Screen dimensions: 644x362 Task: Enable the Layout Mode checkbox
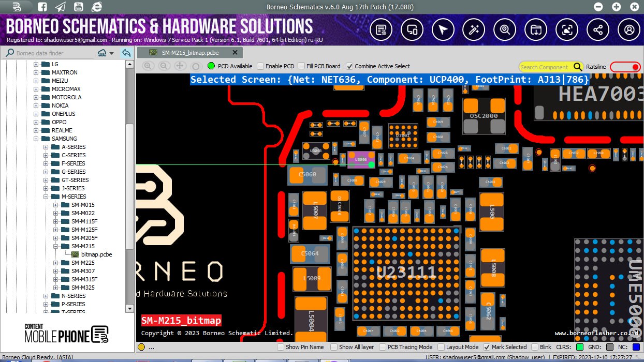click(441, 347)
